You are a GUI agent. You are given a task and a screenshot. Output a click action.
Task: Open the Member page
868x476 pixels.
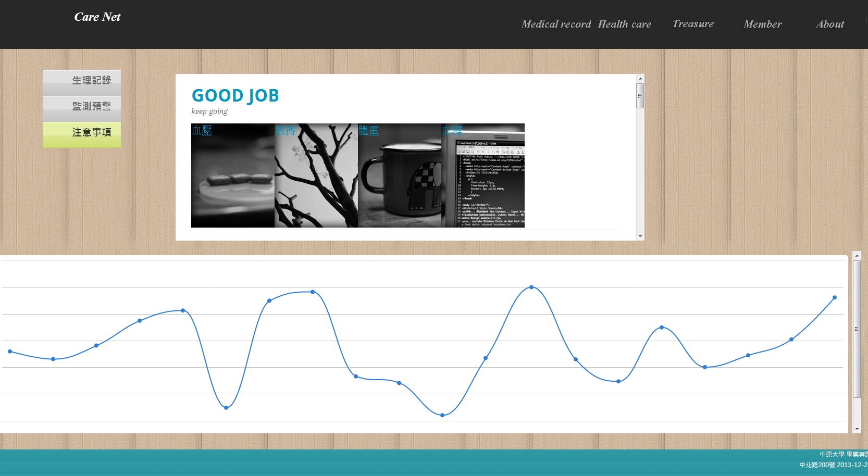click(x=762, y=24)
